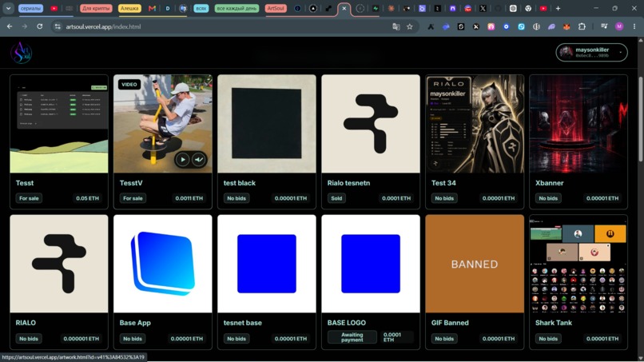Click Awaiting payment badge on BASE LOGO
This screenshot has height=362, width=644.
(x=352, y=337)
